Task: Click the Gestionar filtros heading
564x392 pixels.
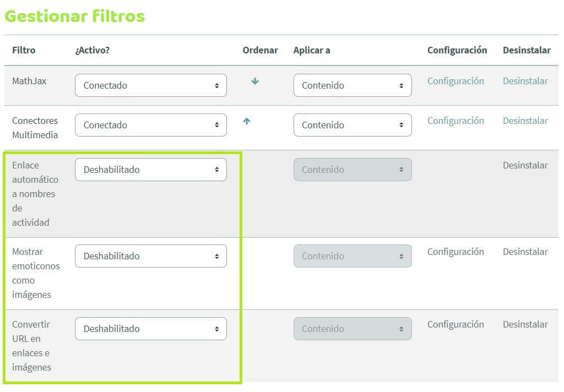Action: point(75,16)
